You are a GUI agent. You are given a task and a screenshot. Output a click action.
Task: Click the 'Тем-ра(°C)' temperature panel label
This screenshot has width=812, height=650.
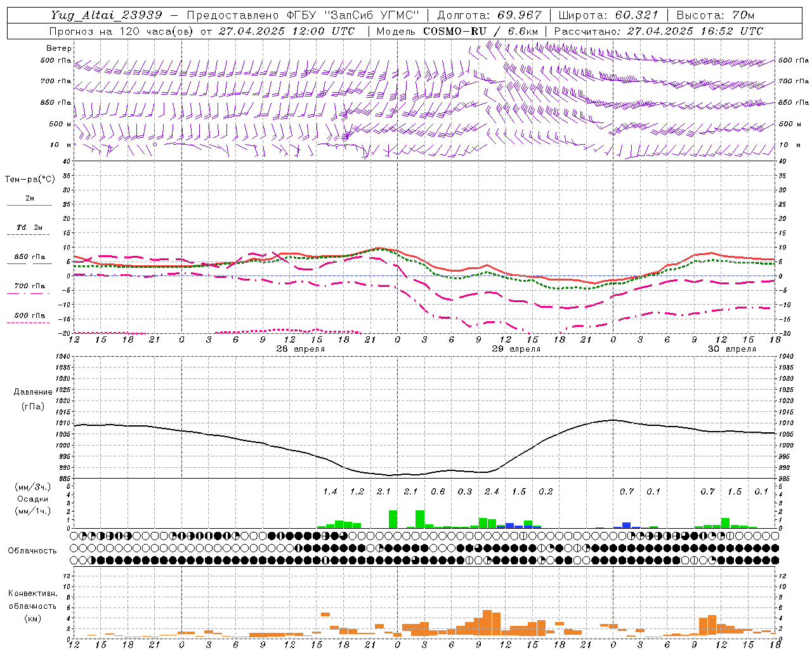click(30, 180)
